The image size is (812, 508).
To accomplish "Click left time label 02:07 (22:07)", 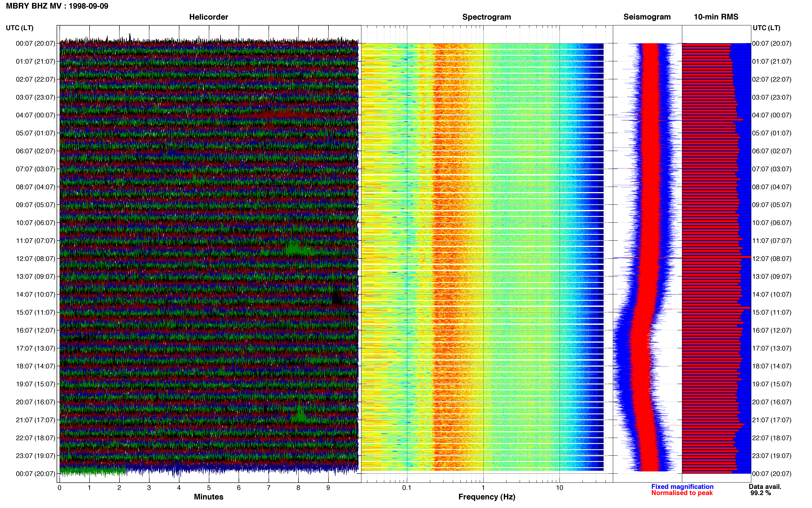I will pos(36,79).
